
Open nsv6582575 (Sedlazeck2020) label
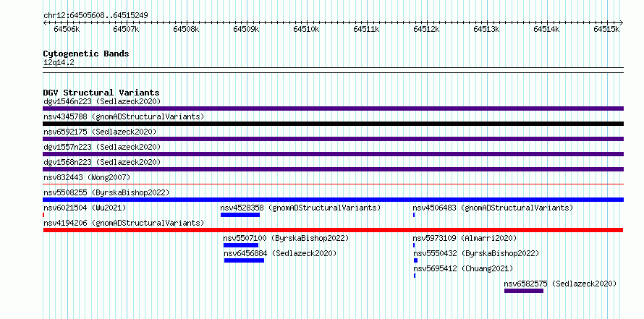[561, 284]
